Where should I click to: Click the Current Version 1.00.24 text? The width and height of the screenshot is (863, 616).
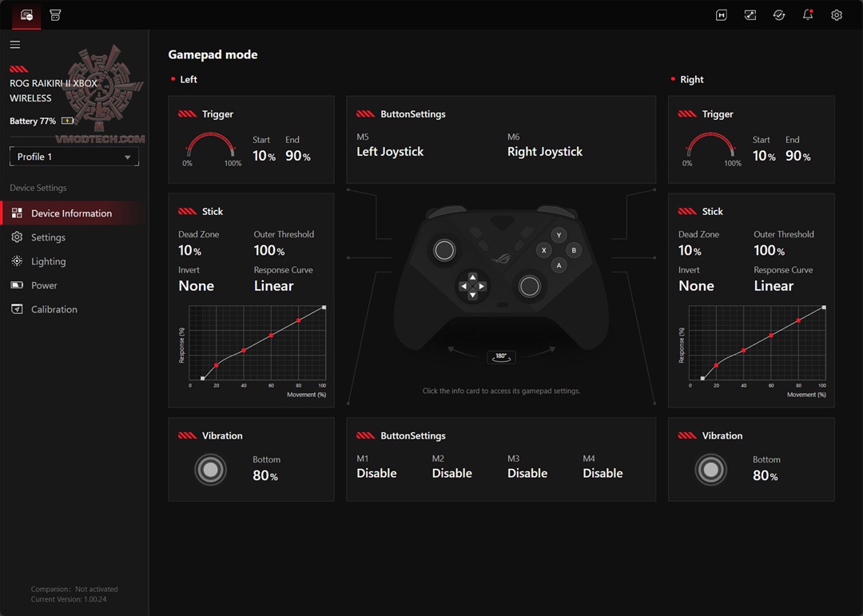pos(69,599)
